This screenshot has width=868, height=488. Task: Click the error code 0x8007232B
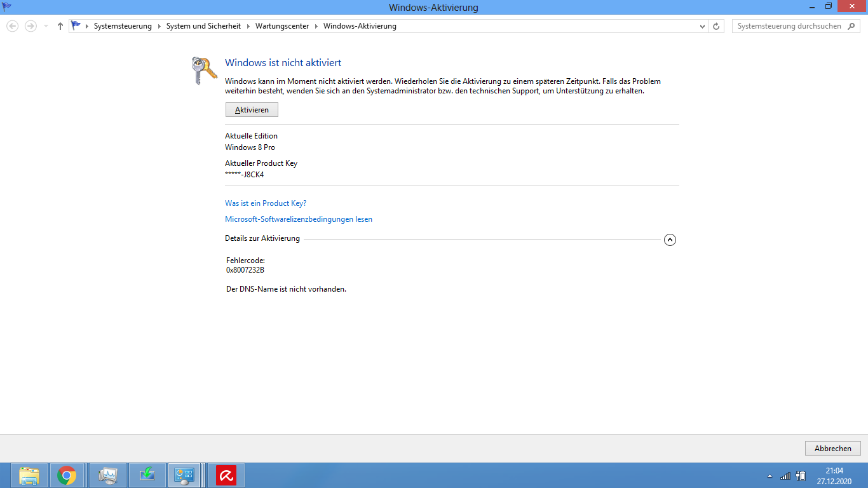245,270
